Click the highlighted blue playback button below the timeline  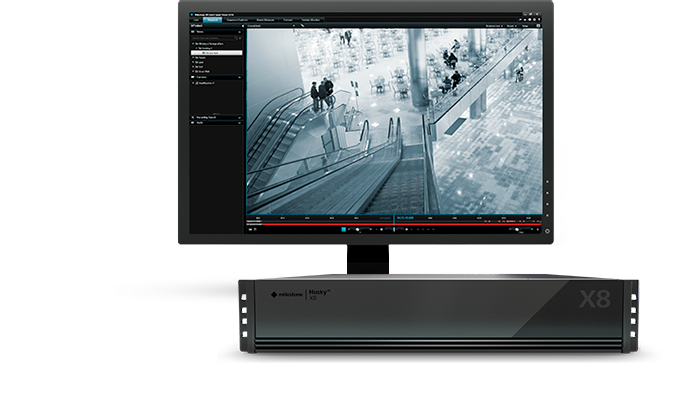(343, 229)
